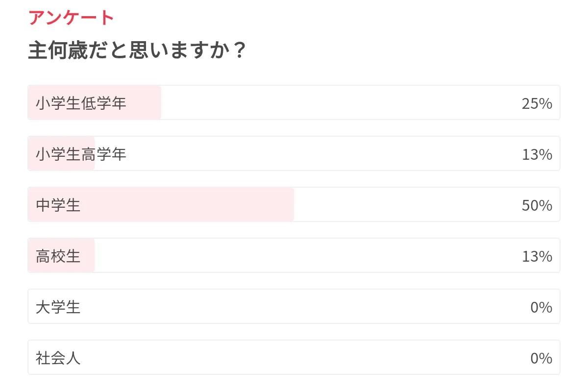Click the red アンケート heading
This screenshot has height=391, width=588.
click(71, 18)
